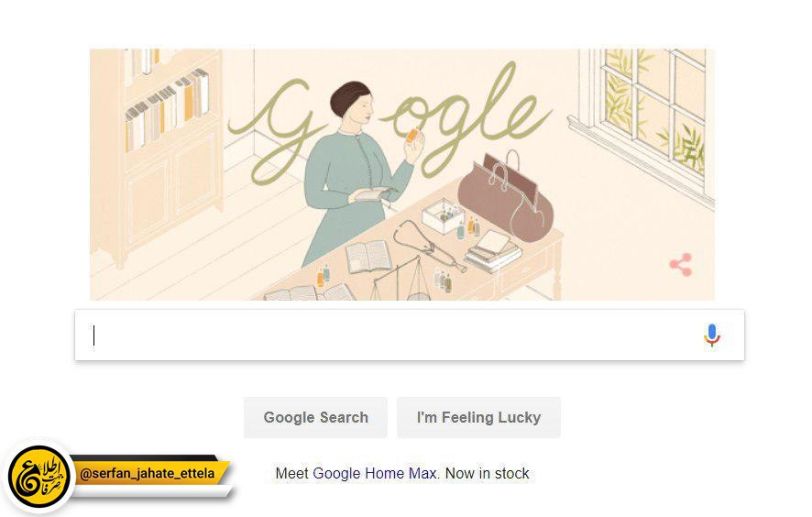This screenshot has height=517, width=812.
Task: Click the stack of books beside the bag
Action: coord(492,251)
